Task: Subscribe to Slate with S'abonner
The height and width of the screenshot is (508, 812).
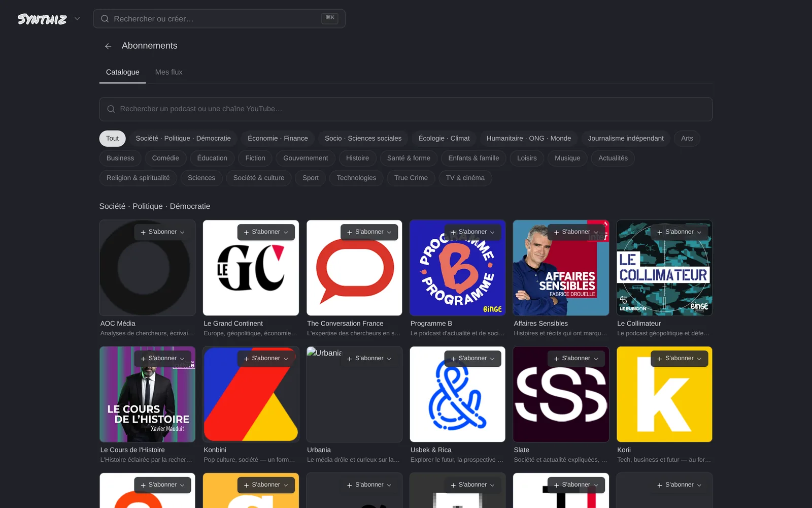Action: 576,359
